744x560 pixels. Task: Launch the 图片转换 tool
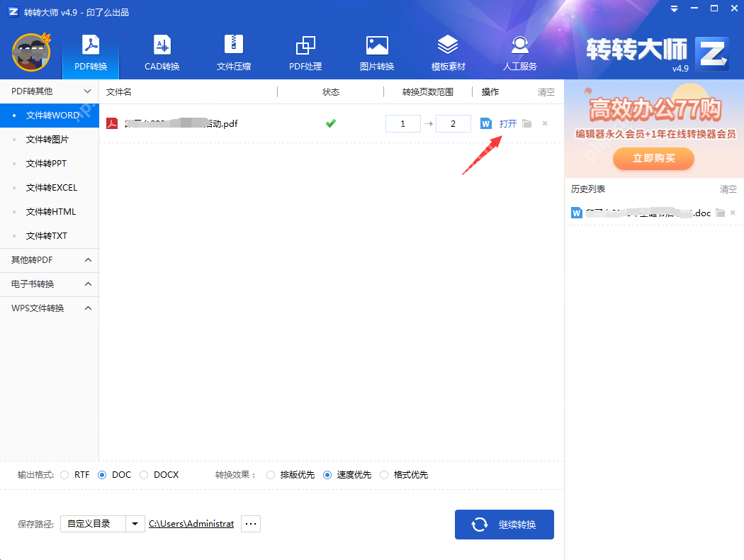376,52
